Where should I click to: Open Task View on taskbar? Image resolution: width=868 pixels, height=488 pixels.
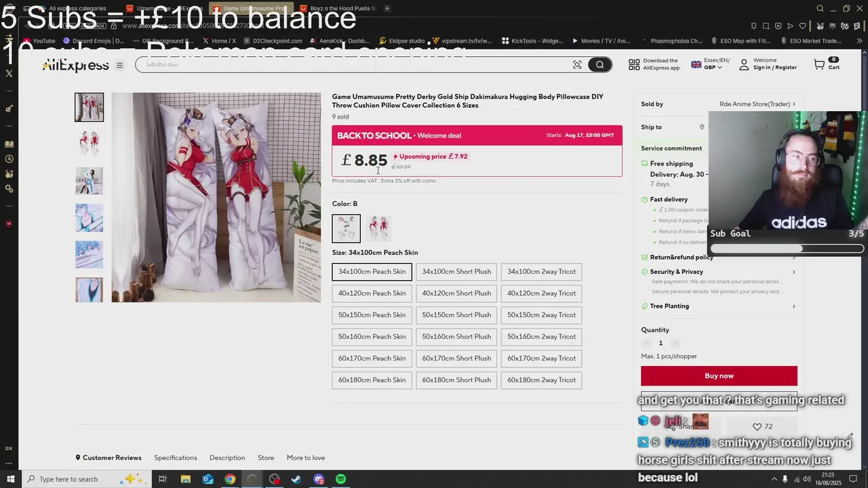163,479
